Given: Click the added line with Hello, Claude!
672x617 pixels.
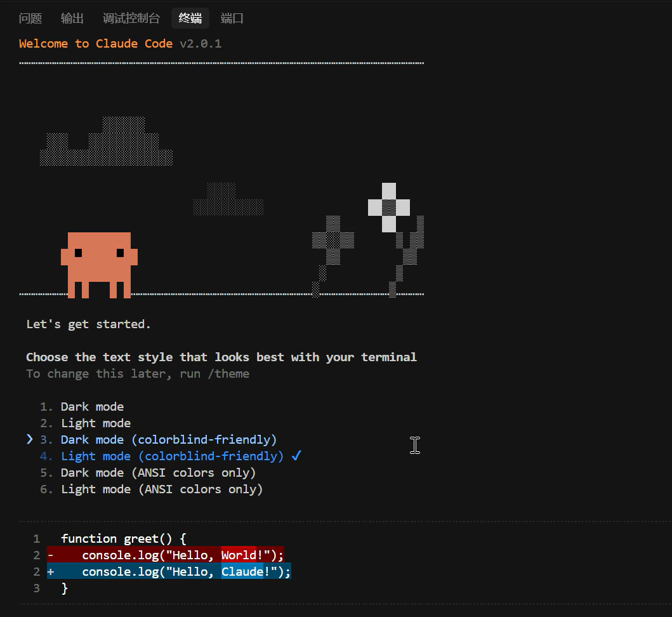Looking at the screenshot, I should (x=169, y=571).
